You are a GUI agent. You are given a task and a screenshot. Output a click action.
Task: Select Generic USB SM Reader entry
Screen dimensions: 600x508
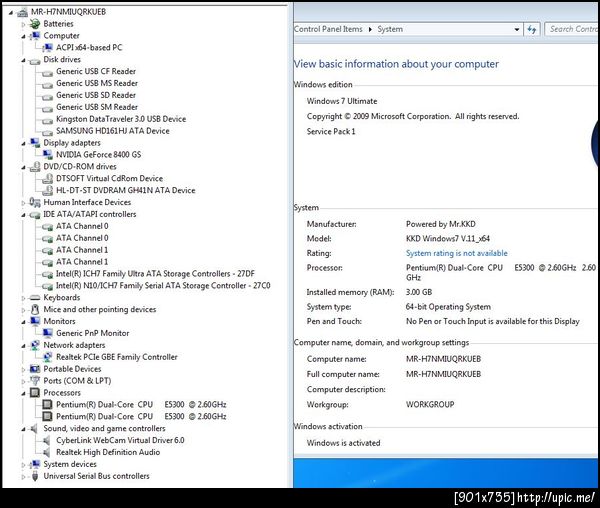pyautogui.click(x=97, y=107)
